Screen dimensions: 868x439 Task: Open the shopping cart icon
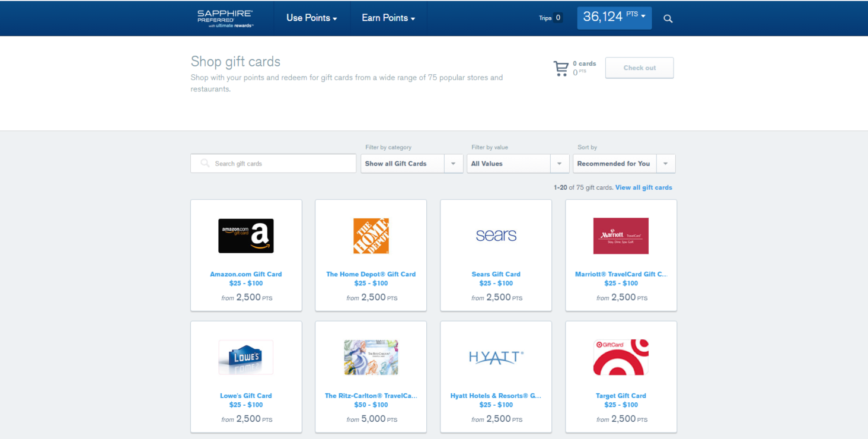pos(561,68)
